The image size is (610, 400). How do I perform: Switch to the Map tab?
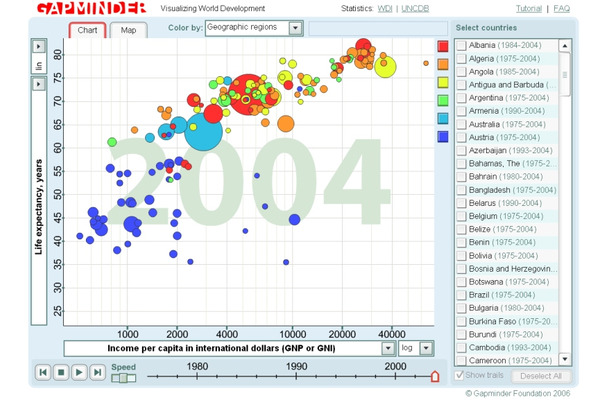128,30
